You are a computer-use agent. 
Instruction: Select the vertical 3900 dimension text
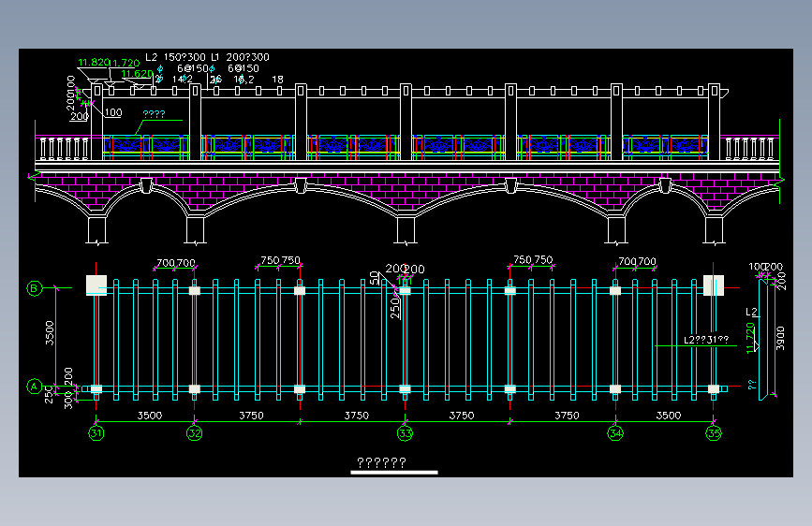pyautogui.click(x=780, y=338)
